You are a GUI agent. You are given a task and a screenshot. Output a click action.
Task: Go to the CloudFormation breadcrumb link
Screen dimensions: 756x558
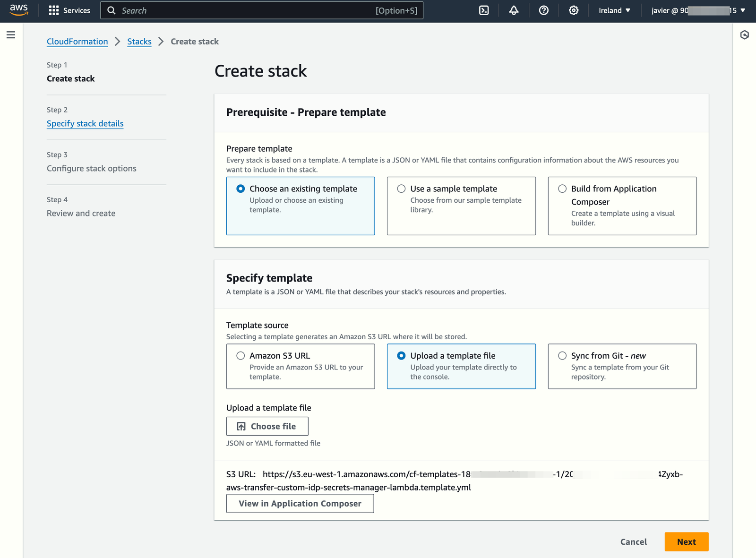[x=77, y=42]
